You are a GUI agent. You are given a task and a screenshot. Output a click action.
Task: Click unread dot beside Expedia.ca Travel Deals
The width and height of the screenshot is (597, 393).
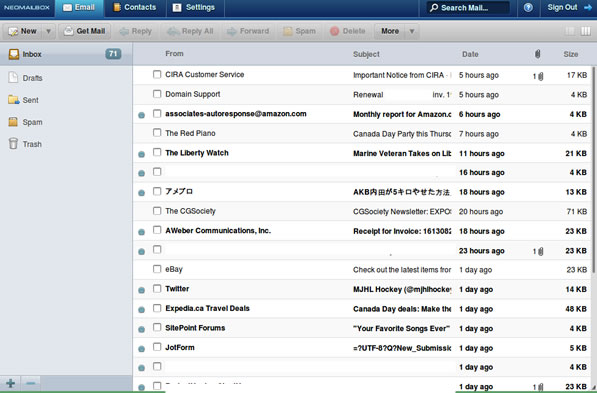click(141, 310)
